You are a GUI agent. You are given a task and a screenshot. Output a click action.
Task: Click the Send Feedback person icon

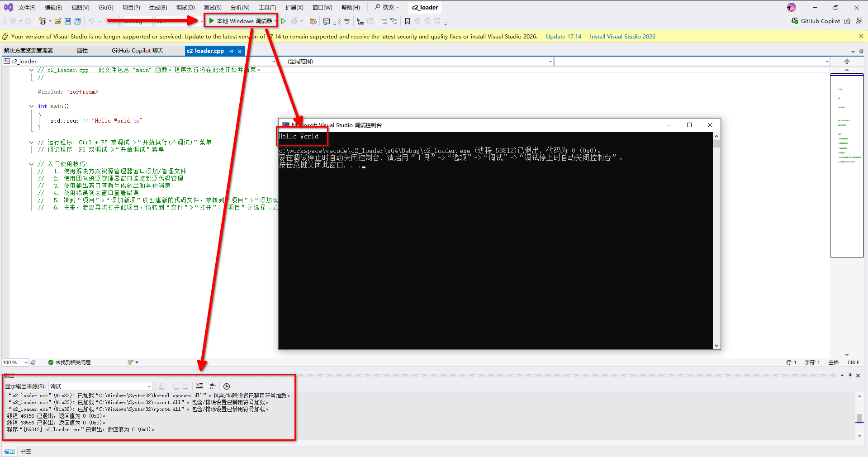(x=859, y=21)
